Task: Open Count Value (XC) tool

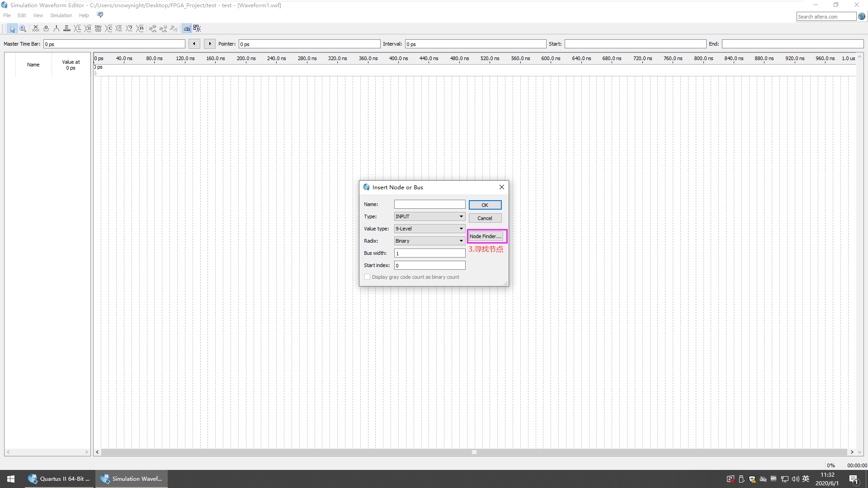Action: (109, 28)
